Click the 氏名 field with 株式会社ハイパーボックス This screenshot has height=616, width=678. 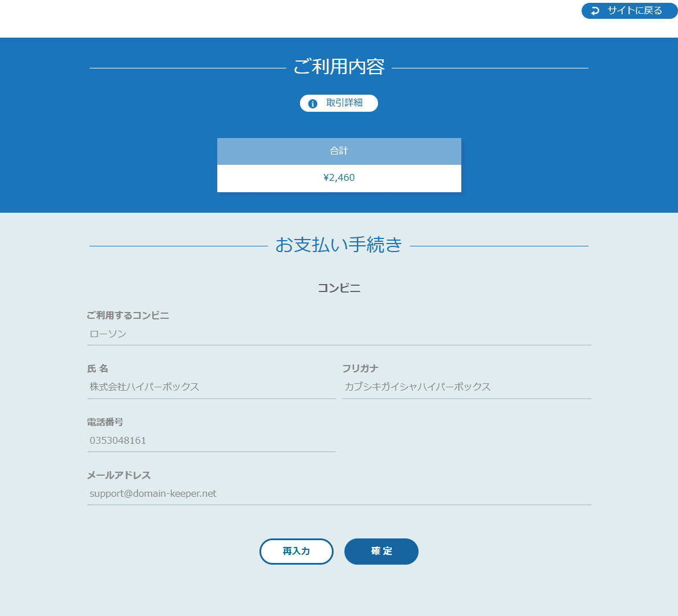pyautogui.click(x=211, y=387)
